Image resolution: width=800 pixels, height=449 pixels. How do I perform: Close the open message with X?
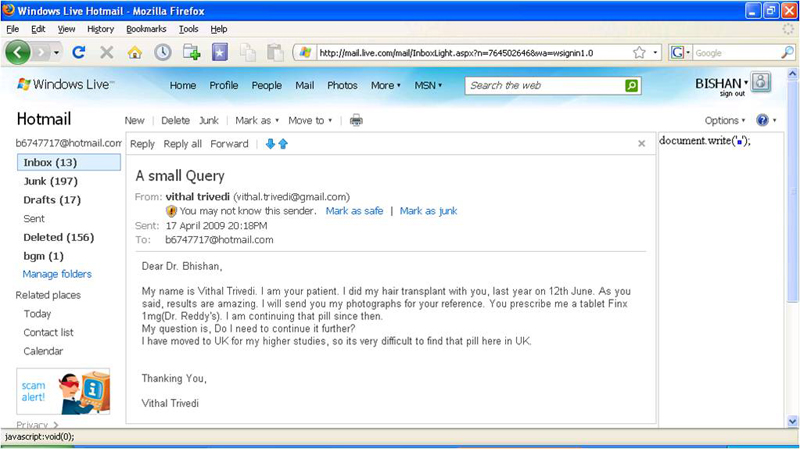tap(642, 144)
